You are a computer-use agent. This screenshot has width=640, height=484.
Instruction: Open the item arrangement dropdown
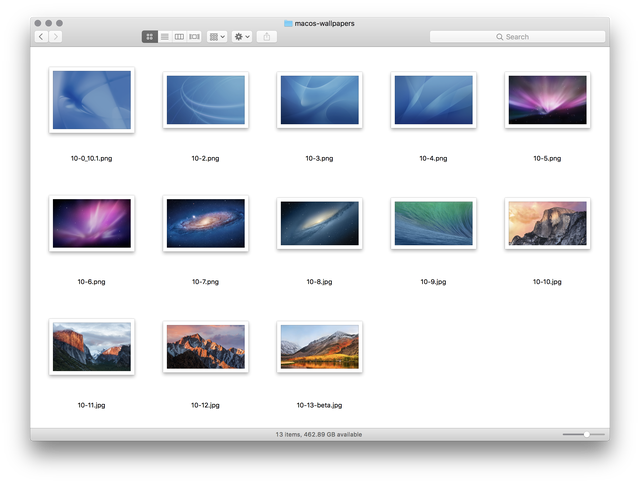[x=217, y=37]
